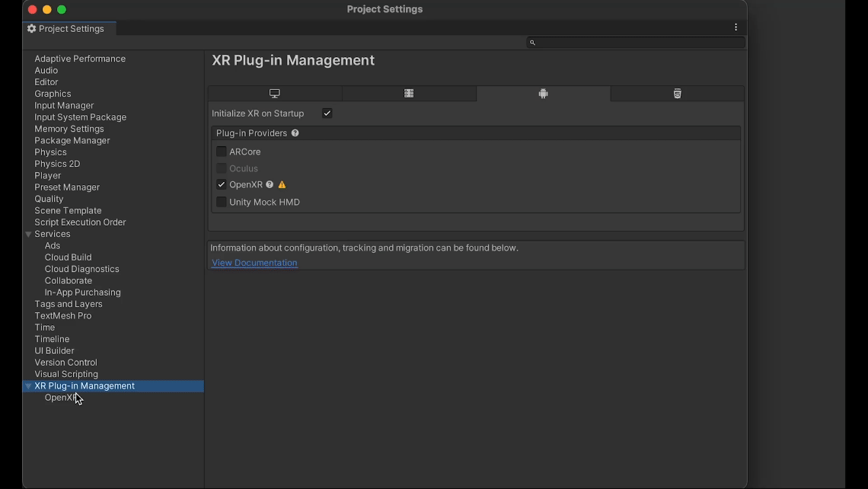
Task: Collapse the Services tree section
Action: 28,235
